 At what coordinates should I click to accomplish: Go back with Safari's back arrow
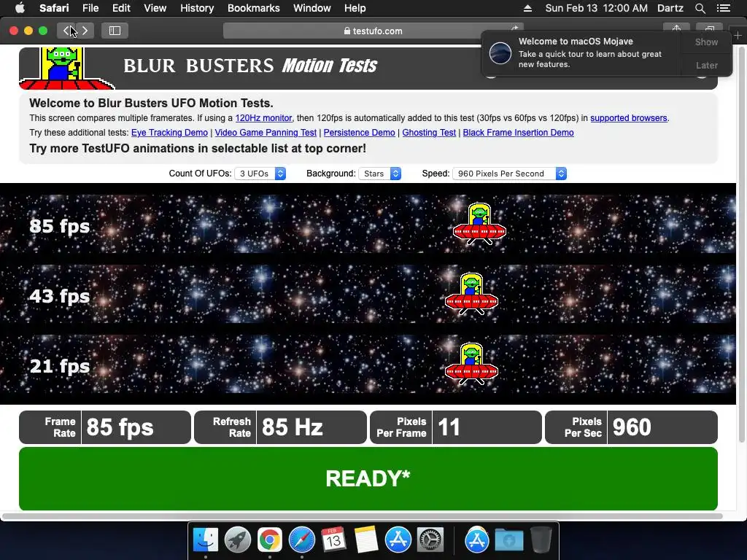(x=66, y=31)
